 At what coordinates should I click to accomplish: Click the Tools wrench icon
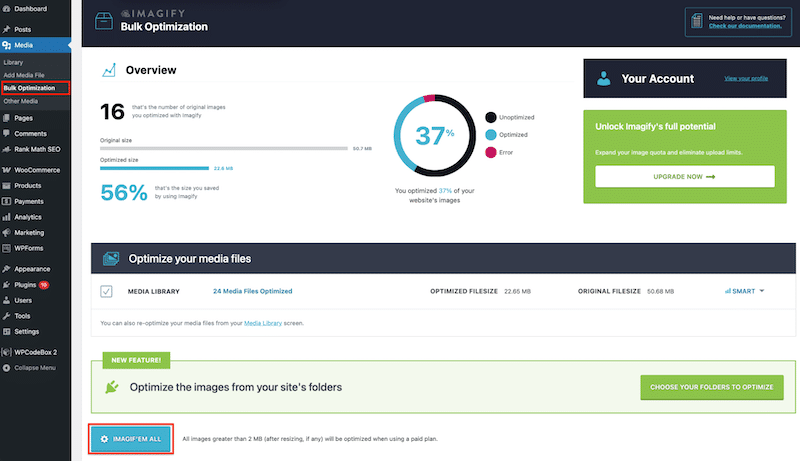[x=6, y=316]
